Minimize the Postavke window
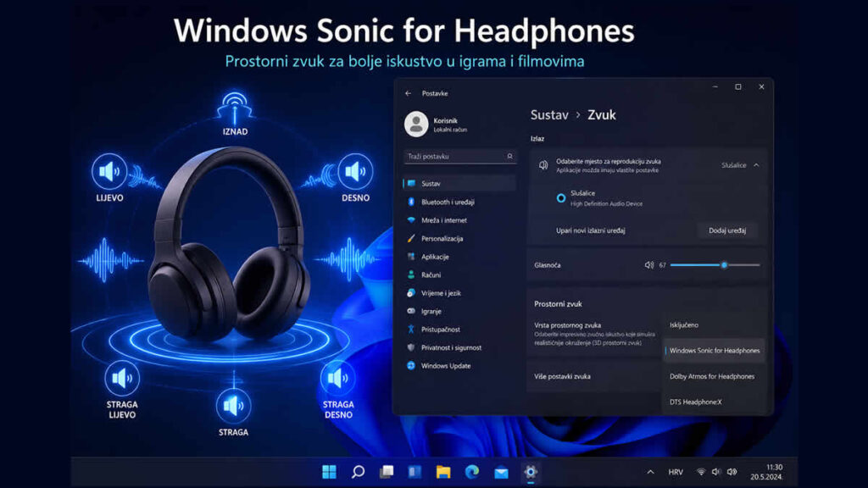This screenshot has width=868, height=488. (x=715, y=87)
